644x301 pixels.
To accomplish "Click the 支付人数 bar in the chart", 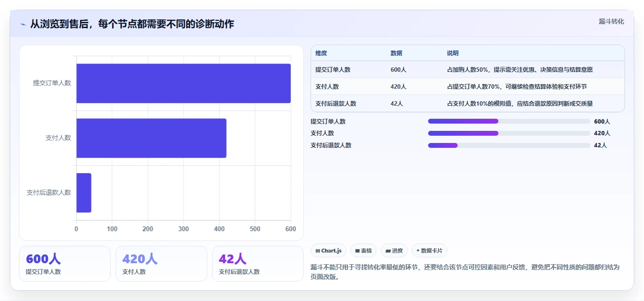I will (x=151, y=138).
